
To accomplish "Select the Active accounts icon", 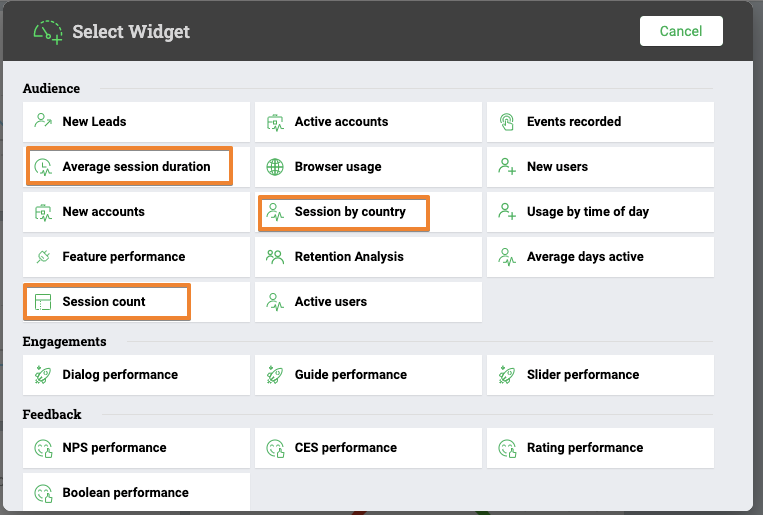I will [x=275, y=122].
